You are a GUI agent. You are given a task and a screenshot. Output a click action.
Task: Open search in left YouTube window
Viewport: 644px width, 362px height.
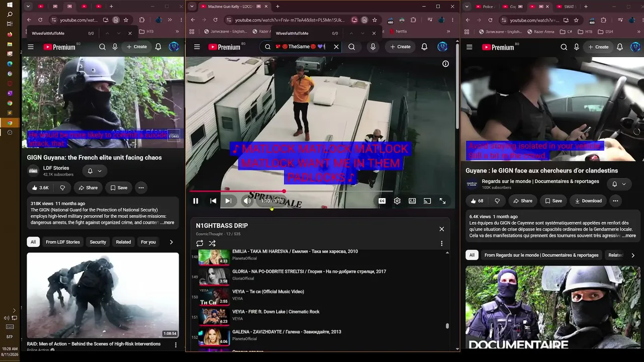pyautogui.click(x=102, y=47)
